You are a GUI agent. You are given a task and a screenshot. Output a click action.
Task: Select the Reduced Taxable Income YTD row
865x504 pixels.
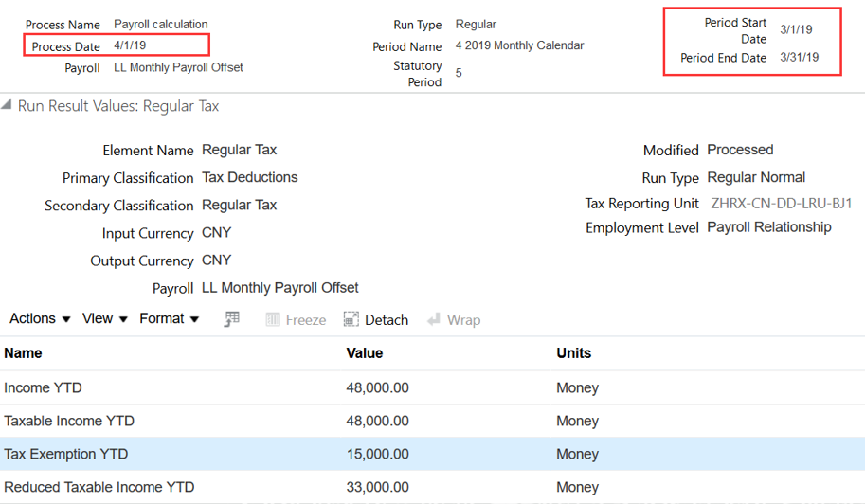tap(99, 487)
